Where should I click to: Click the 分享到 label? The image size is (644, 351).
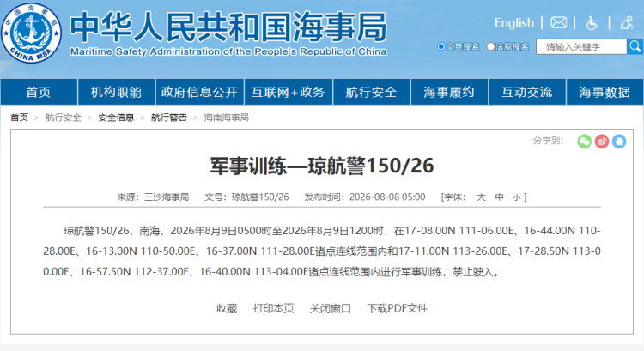549,141
